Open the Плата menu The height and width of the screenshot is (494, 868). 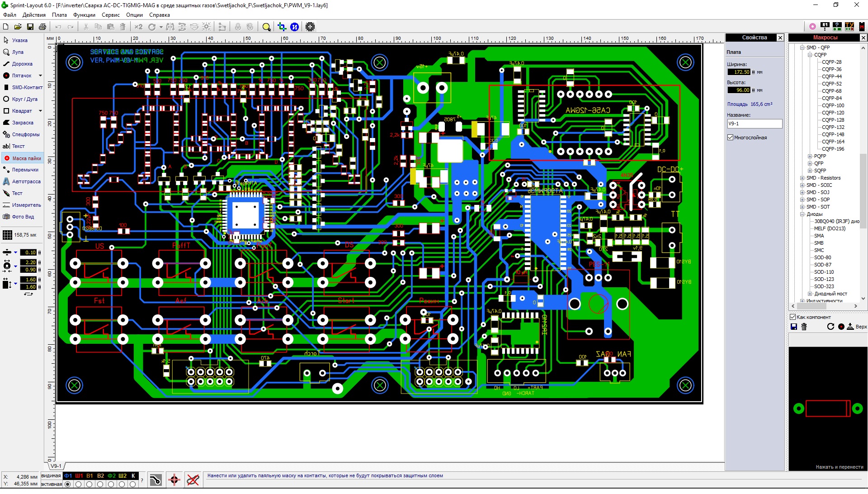coord(59,15)
